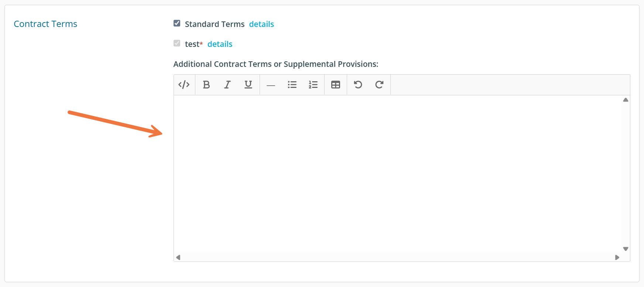Click the Contract Terms section heading
The width and height of the screenshot is (644, 287).
[45, 24]
